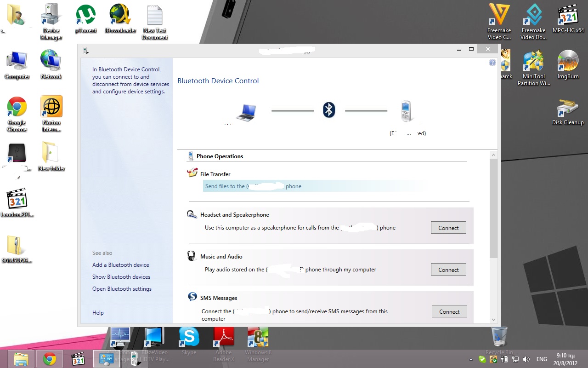Click the scrollbar down arrow in services list

493,320
